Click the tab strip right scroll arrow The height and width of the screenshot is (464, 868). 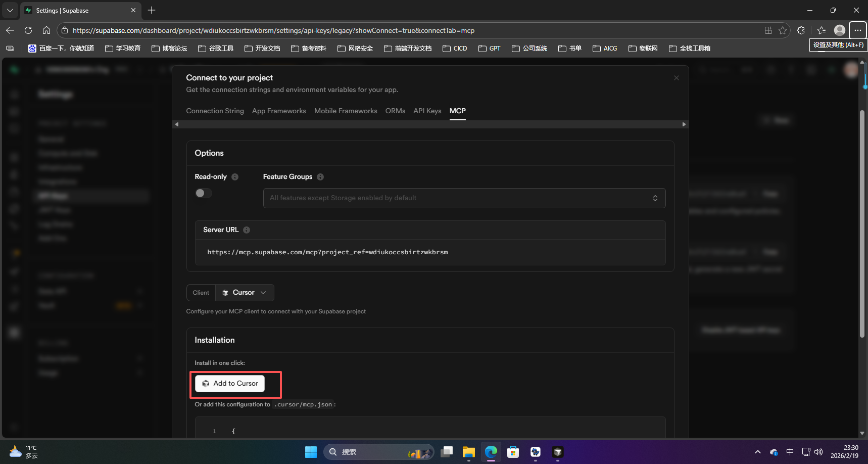click(x=684, y=124)
